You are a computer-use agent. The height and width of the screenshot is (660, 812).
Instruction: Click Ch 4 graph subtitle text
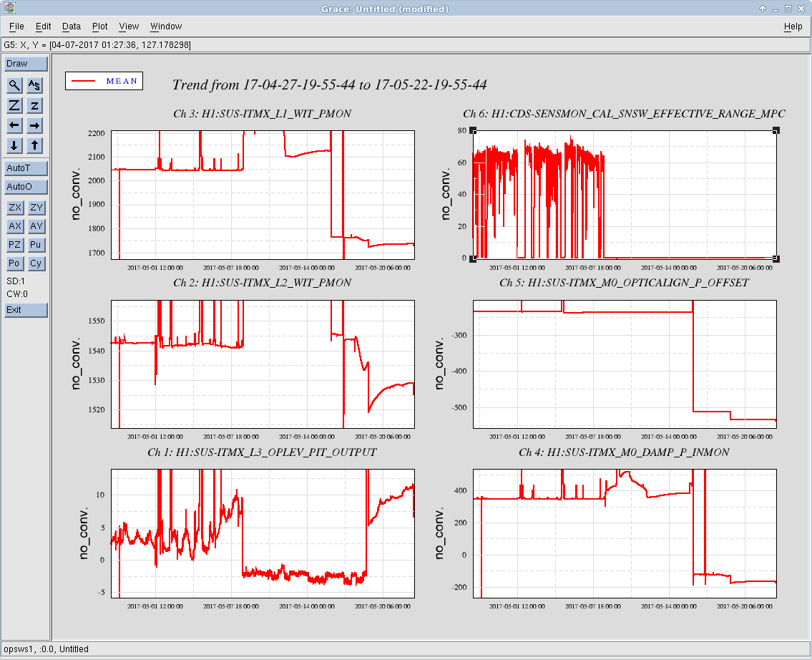tap(624, 452)
